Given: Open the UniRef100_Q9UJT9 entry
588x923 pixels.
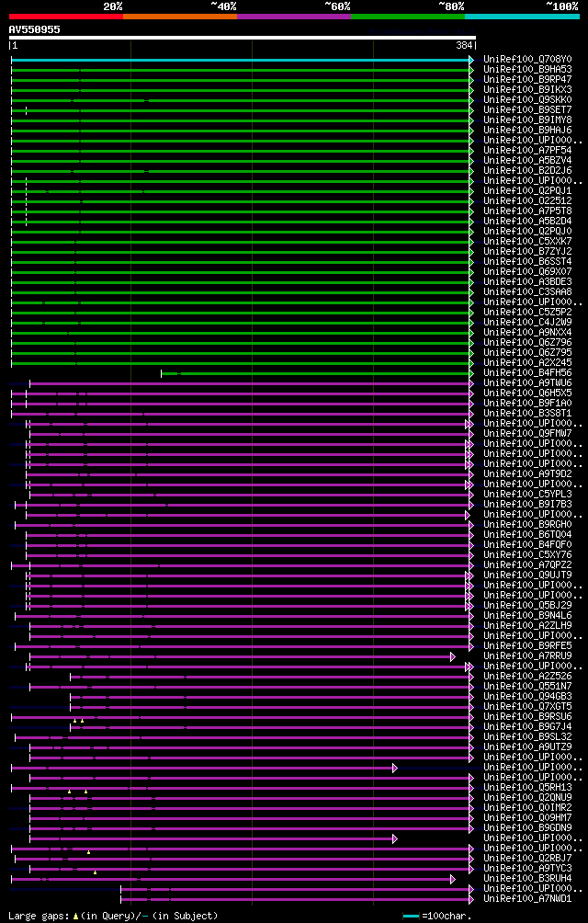Looking at the screenshot, I should 527,575.
